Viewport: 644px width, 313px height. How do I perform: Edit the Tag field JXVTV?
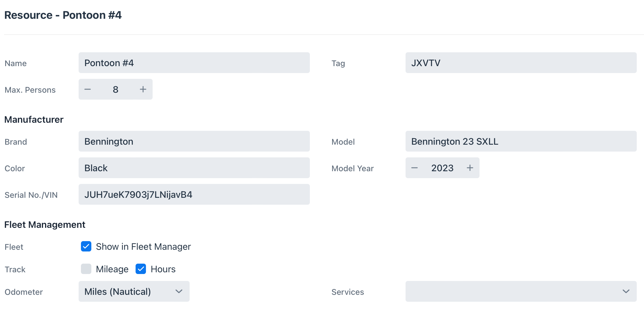pyautogui.click(x=521, y=63)
